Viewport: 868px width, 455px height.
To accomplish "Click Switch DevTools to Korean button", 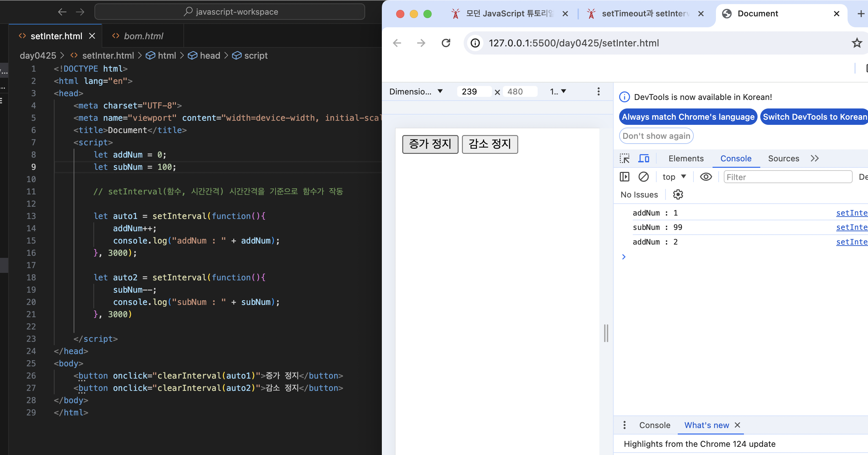I will (x=814, y=117).
